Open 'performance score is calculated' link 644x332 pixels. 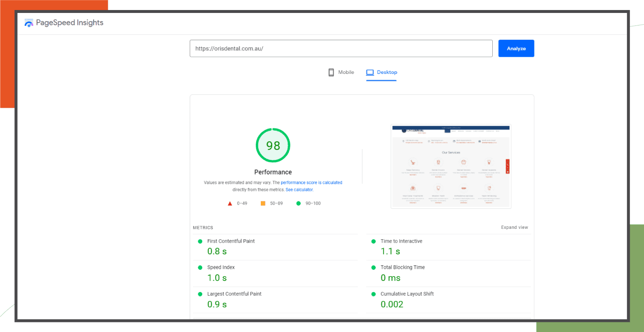pos(311,182)
